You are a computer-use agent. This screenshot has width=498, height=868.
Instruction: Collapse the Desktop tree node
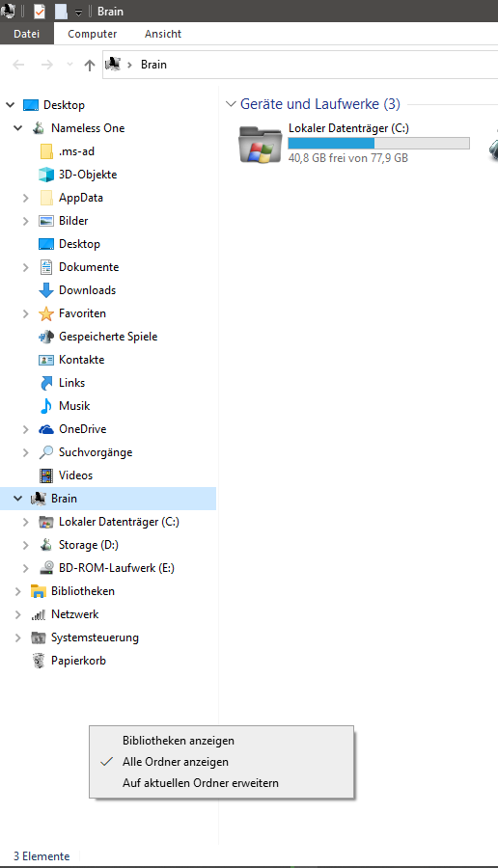click(x=10, y=104)
